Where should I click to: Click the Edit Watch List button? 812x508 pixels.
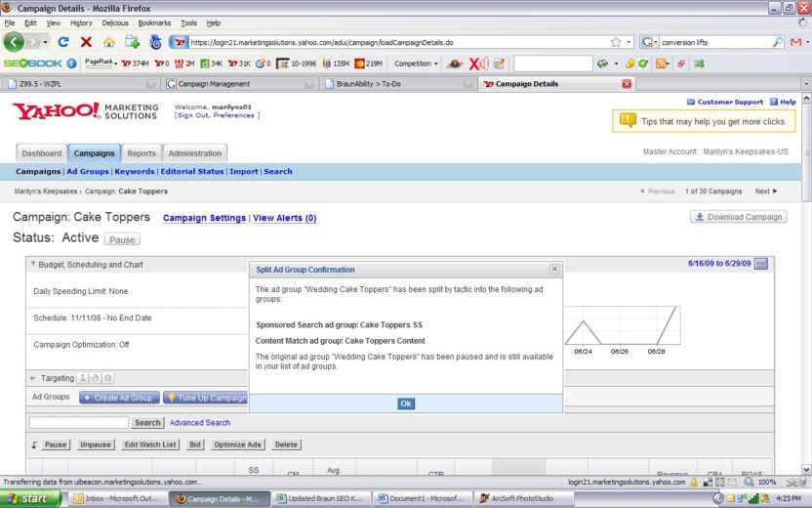150,444
